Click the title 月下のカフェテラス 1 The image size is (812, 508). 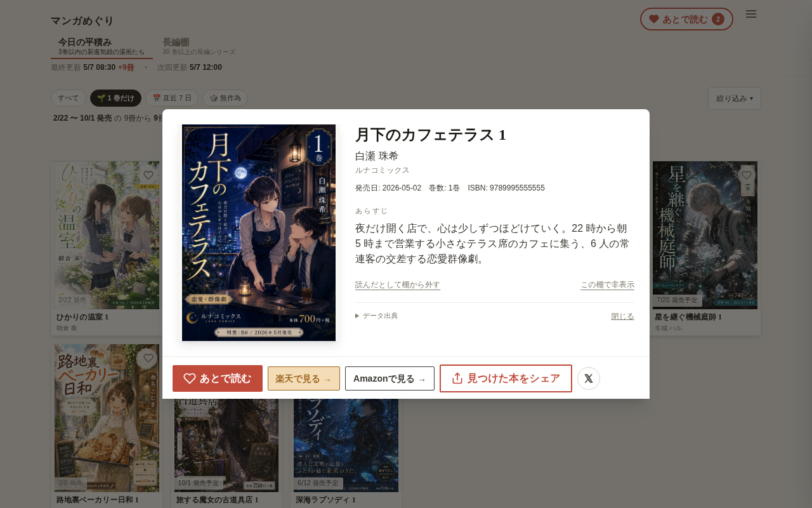[x=431, y=135]
